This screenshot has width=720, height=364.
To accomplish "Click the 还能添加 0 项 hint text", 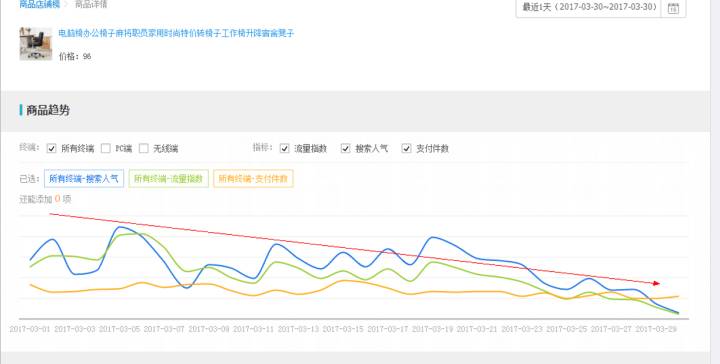I will tap(45, 199).
